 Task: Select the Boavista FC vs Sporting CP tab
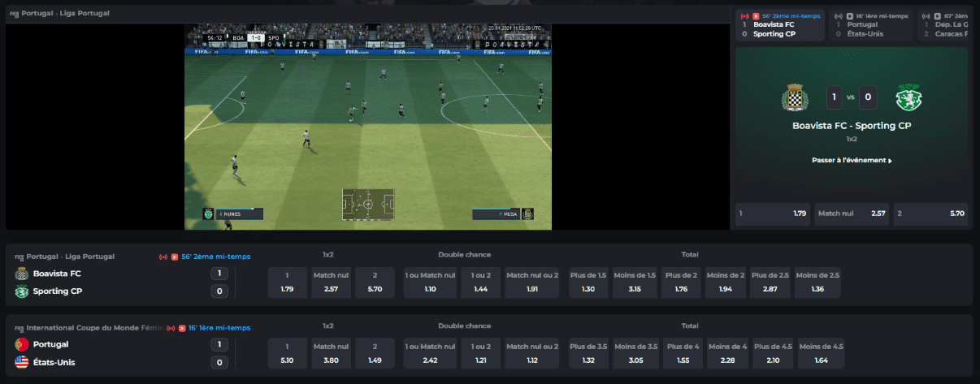(778, 25)
